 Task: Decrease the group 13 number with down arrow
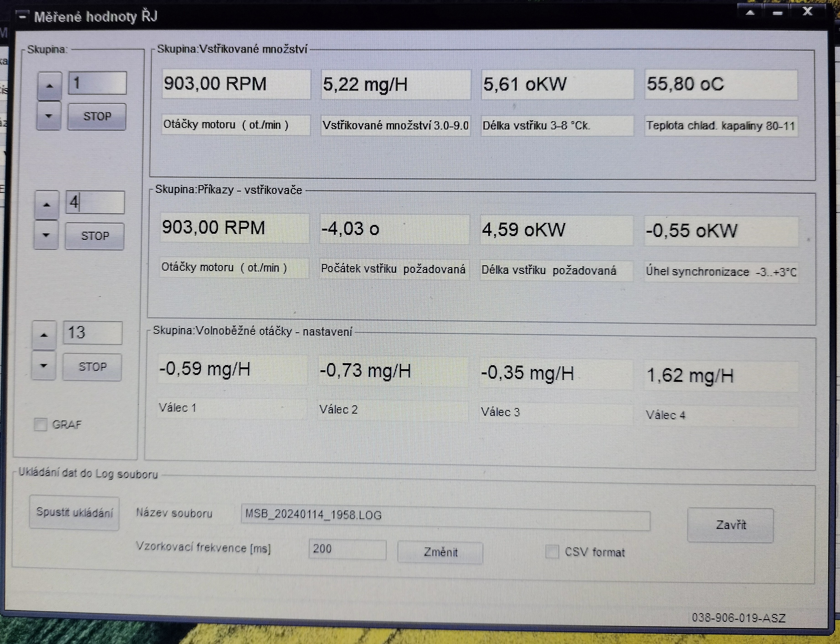[x=44, y=366]
